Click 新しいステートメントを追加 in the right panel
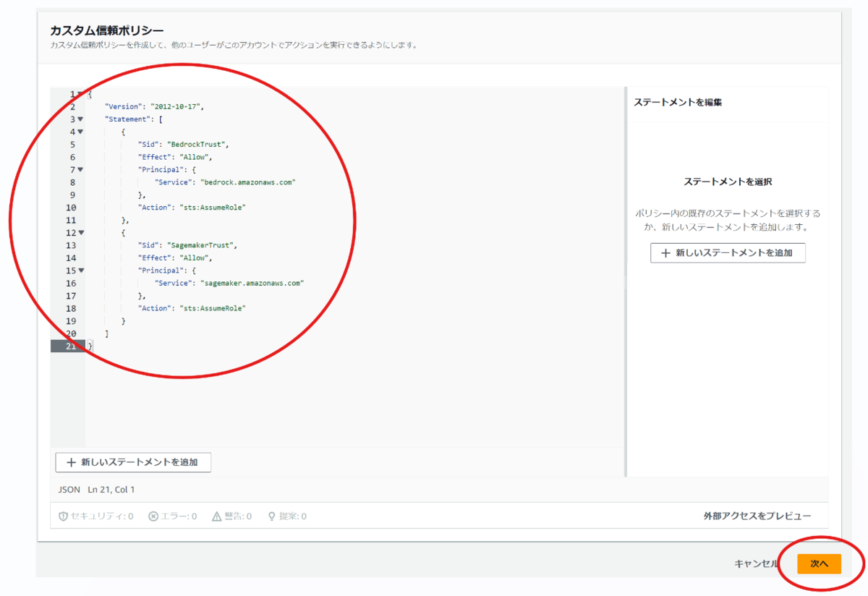The image size is (868, 596). (x=728, y=253)
